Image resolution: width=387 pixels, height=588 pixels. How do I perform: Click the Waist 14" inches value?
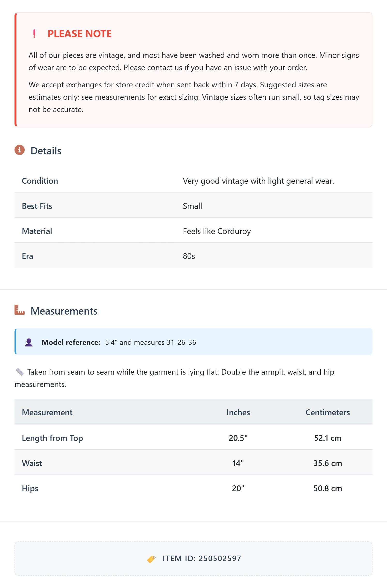tap(238, 463)
